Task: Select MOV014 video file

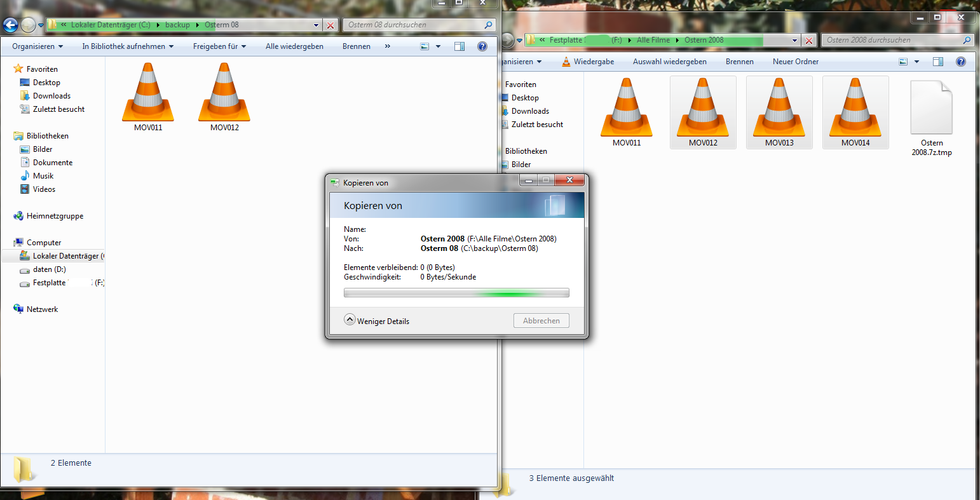Action: coord(855,112)
